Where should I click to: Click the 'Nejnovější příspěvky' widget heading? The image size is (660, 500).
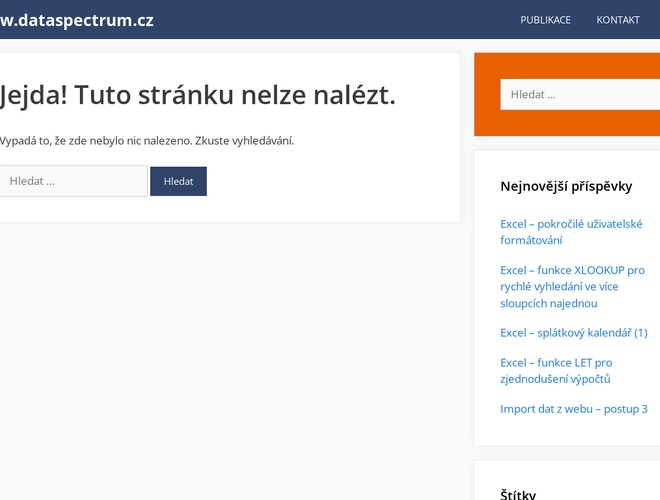566,186
